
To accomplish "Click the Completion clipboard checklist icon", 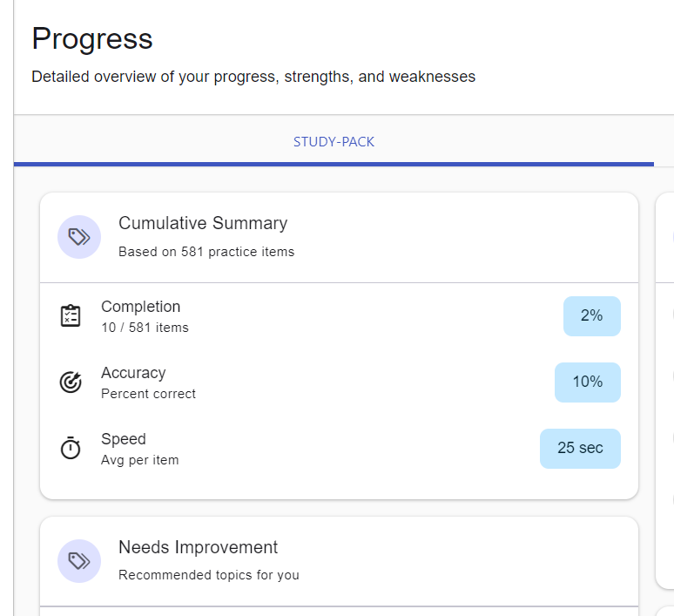I will click(x=71, y=316).
